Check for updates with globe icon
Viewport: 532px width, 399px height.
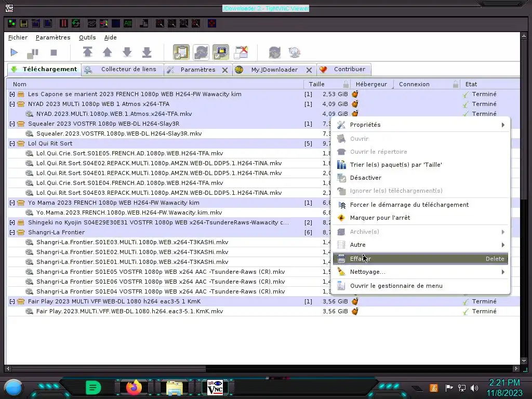pyautogui.click(x=294, y=52)
